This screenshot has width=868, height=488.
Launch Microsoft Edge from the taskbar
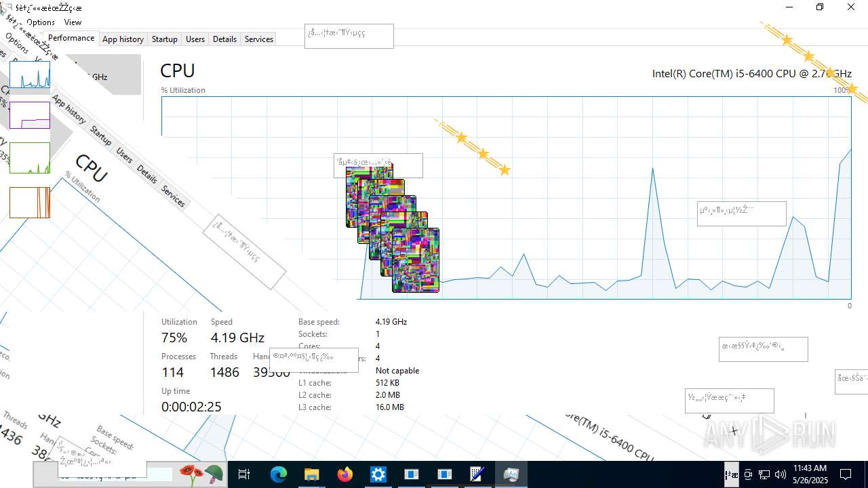[x=279, y=474]
